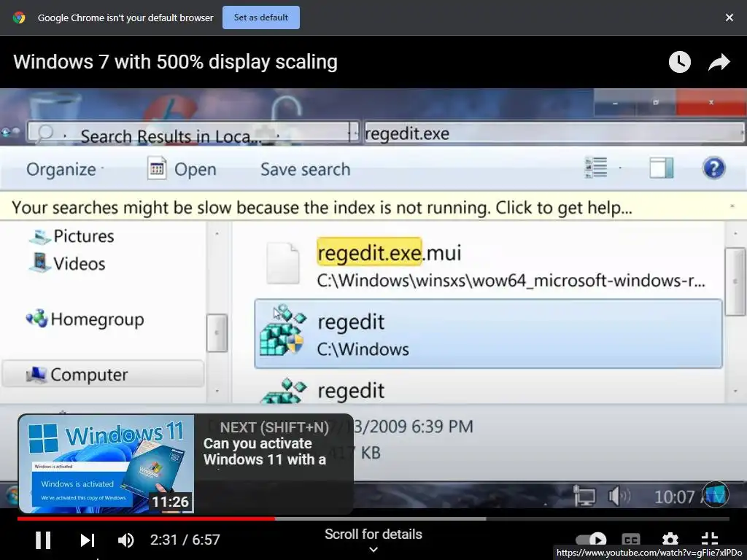This screenshot has width=747, height=560.
Task: Open the view options dropdown arrow
Action: click(x=620, y=168)
